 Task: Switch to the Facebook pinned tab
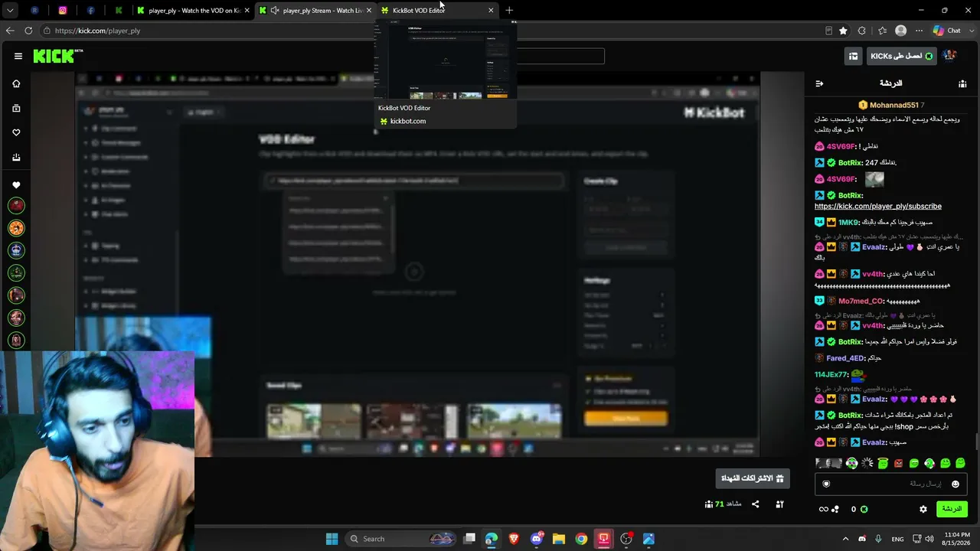click(x=90, y=11)
